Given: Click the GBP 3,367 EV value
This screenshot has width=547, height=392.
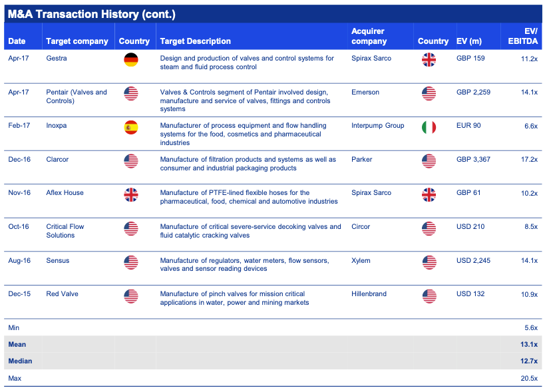Looking at the screenshot, I should 473,159.
